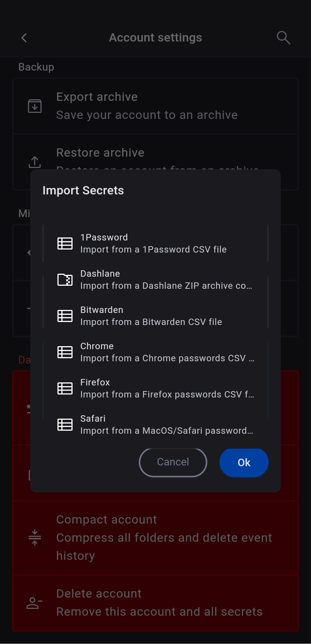Click the Safari CSV table icon
Viewport: 311px width, 644px height.
(x=65, y=425)
